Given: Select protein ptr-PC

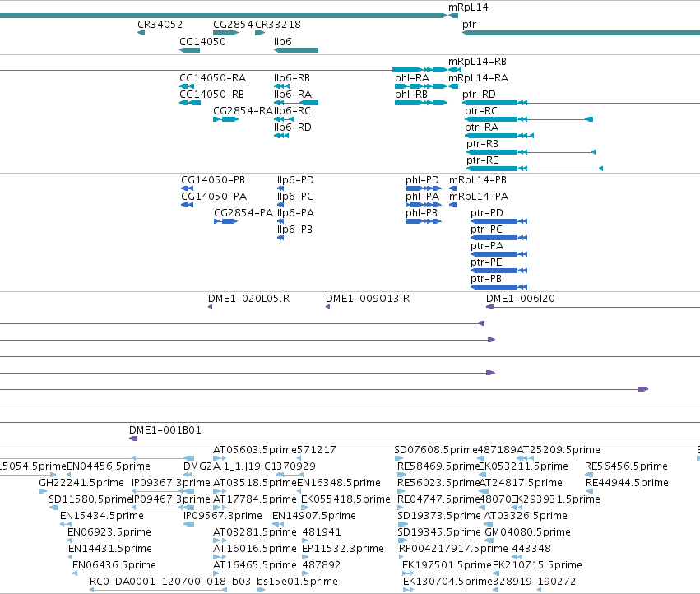Looking at the screenshot, I should [x=499, y=238].
